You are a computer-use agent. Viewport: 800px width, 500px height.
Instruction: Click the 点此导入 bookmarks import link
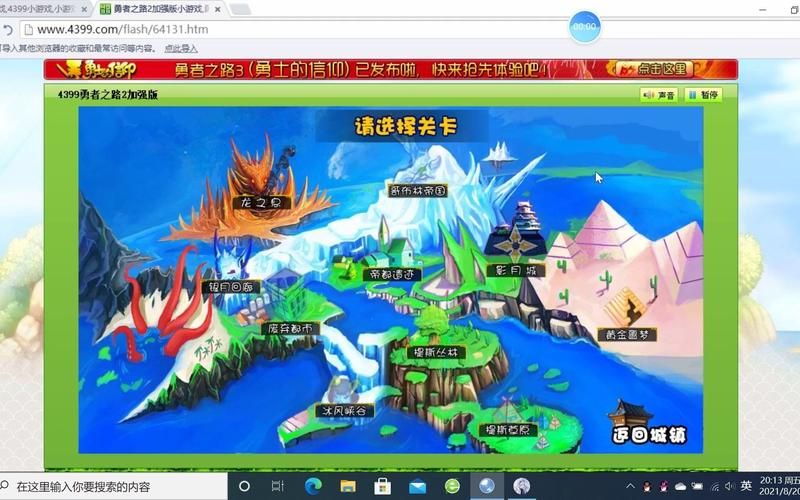181,48
